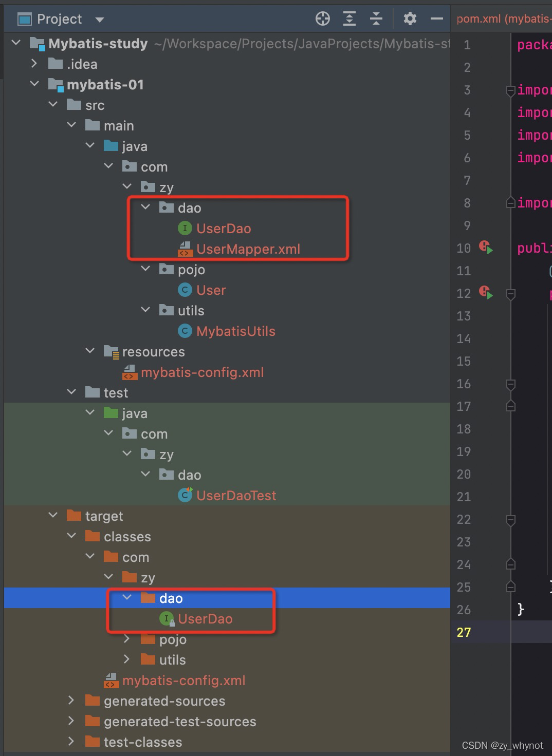Select mybatis-config.xml icon under target classes
The width and height of the screenshot is (552, 756).
click(x=111, y=681)
